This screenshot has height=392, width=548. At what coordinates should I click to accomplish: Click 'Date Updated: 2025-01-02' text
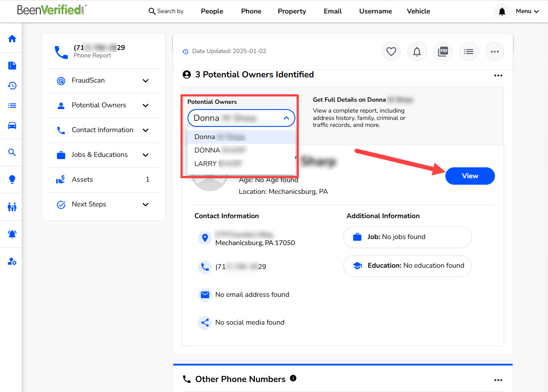point(229,51)
